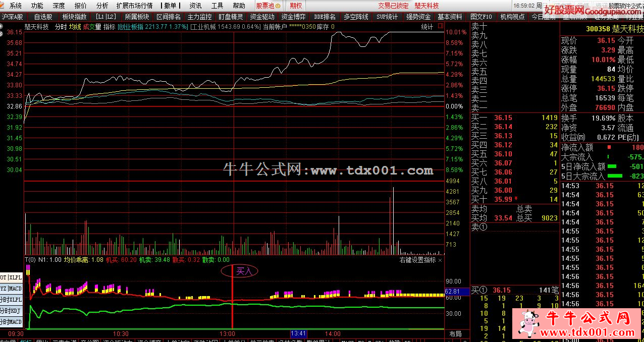Click the 净流入额 row
The width and height of the screenshot is (644, 342).
click(602, 148)
